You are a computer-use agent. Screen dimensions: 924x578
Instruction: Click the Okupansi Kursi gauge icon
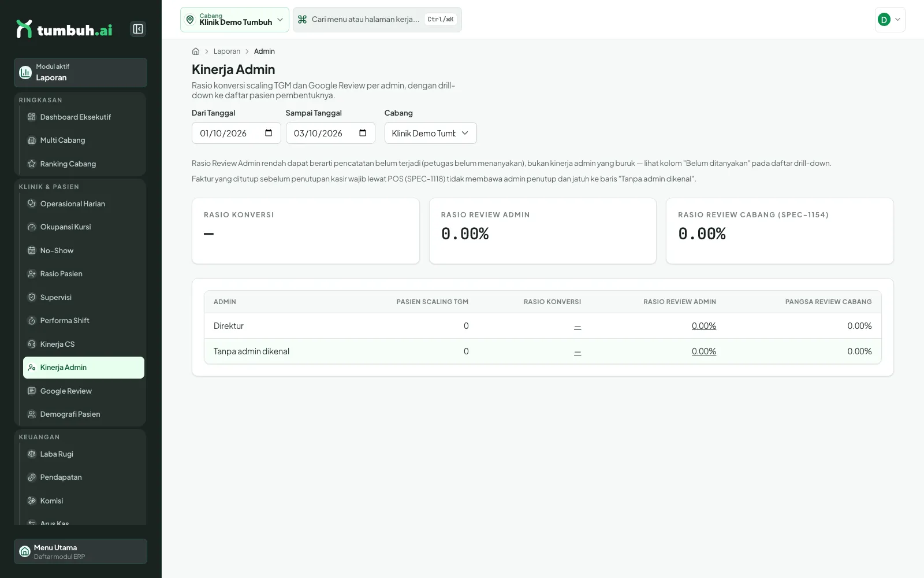pyautogui.click(x=32, y=227)
